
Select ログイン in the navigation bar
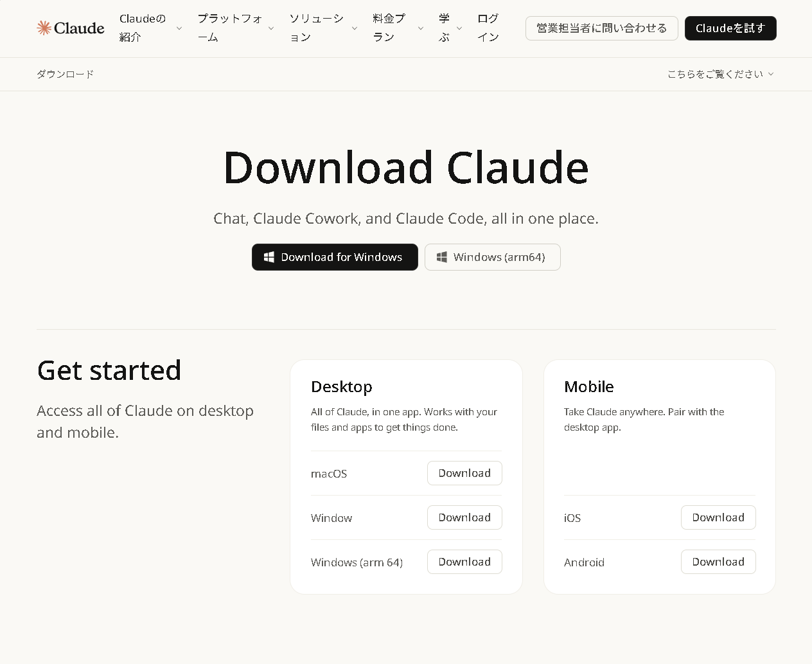pyautogui.click(x=488, y=28)
